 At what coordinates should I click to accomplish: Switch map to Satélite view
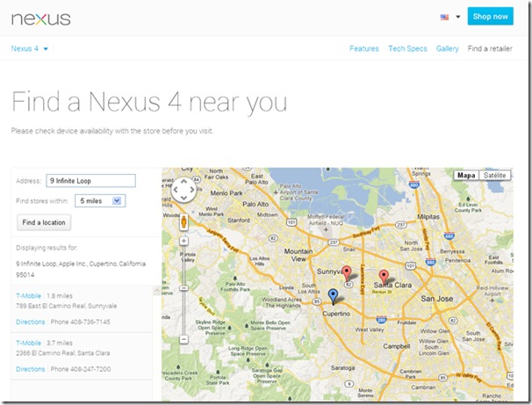(494, 175)
